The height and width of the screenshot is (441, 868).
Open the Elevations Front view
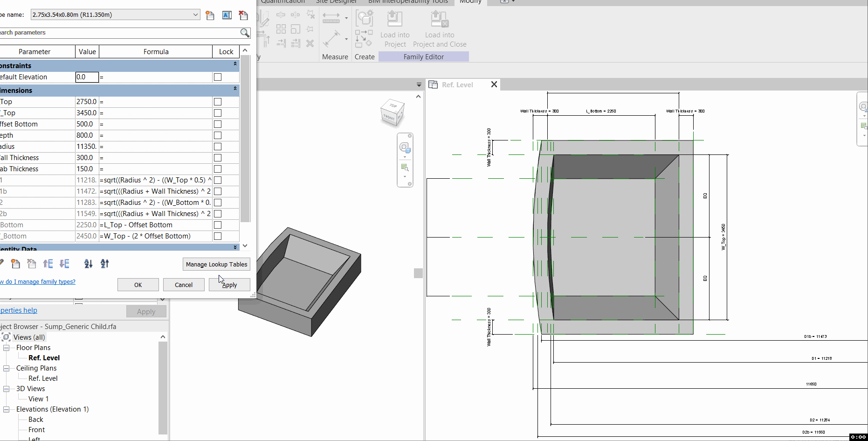36,429
